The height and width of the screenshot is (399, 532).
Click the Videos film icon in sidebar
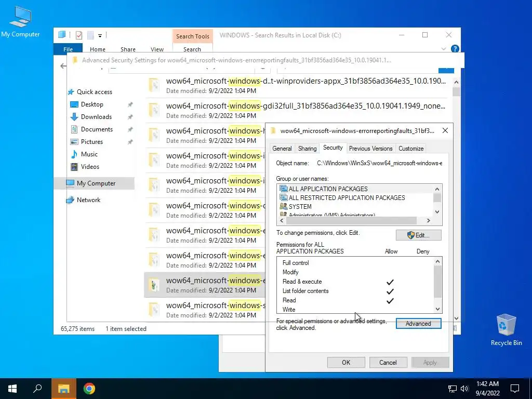[74, 167]
